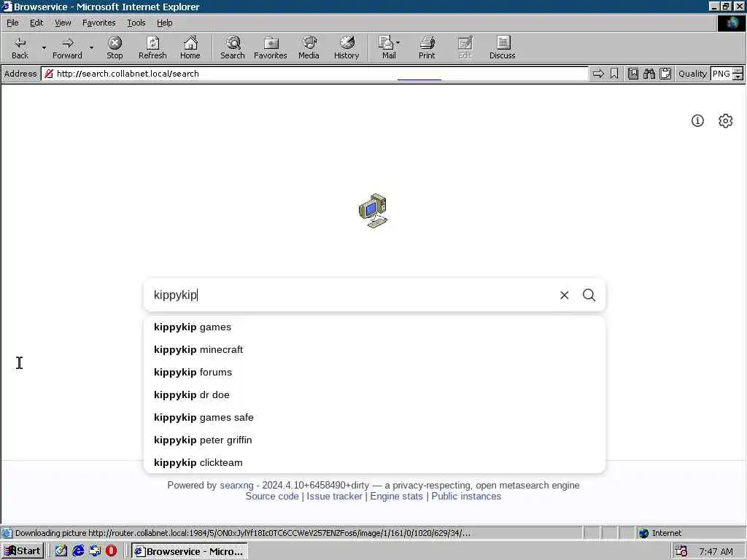Open the Favorites menu
This screenshot has height=560, width=747.
pos(98,23)
